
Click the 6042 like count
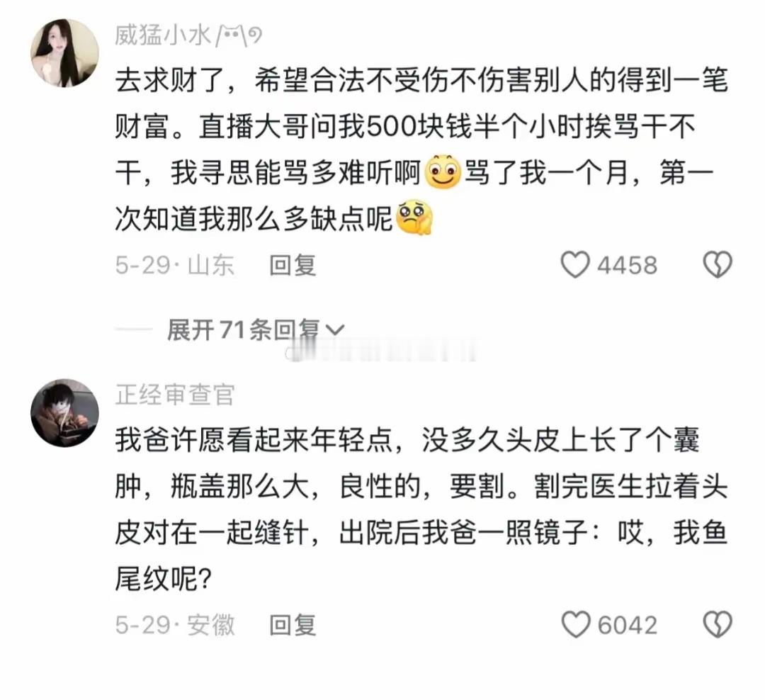coord(628,626)
